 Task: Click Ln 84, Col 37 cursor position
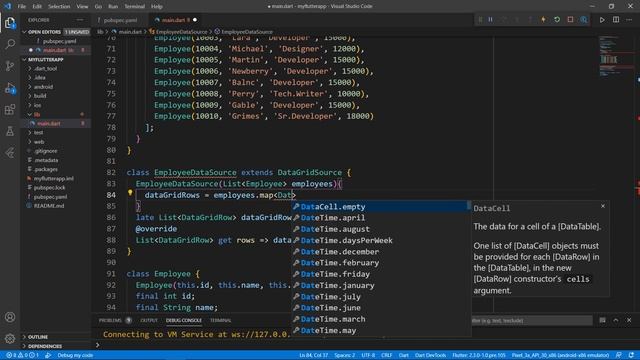tap(313, 355)
